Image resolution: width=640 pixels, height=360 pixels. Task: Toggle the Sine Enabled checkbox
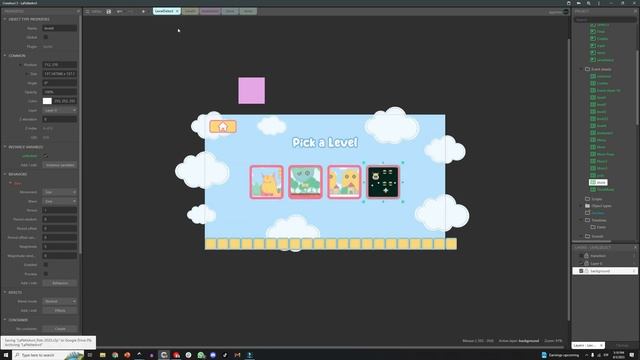click(46, 264)
